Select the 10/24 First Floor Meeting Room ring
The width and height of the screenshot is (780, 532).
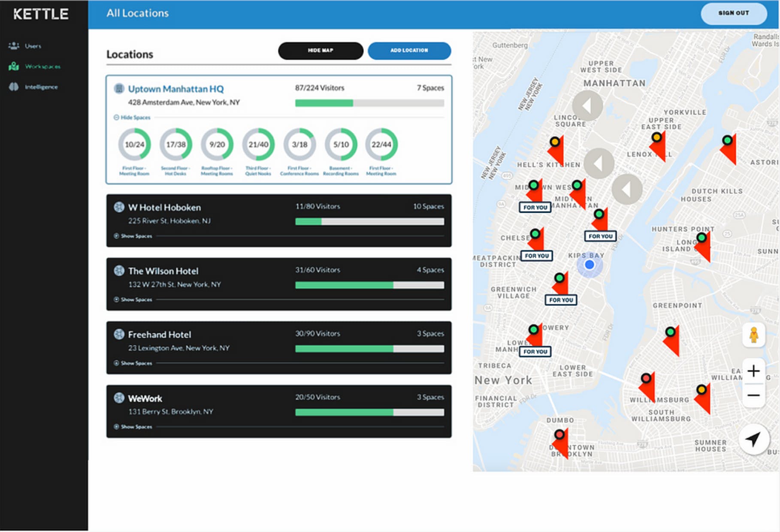point(134,145)
